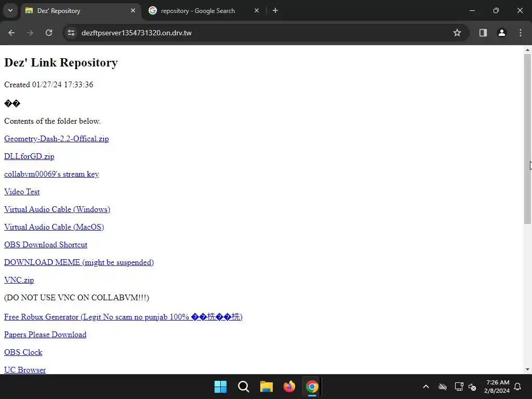This screenshot has width=532, height=399.
Task: Minimize the Chrome window
Action: (x=472, y=10)
